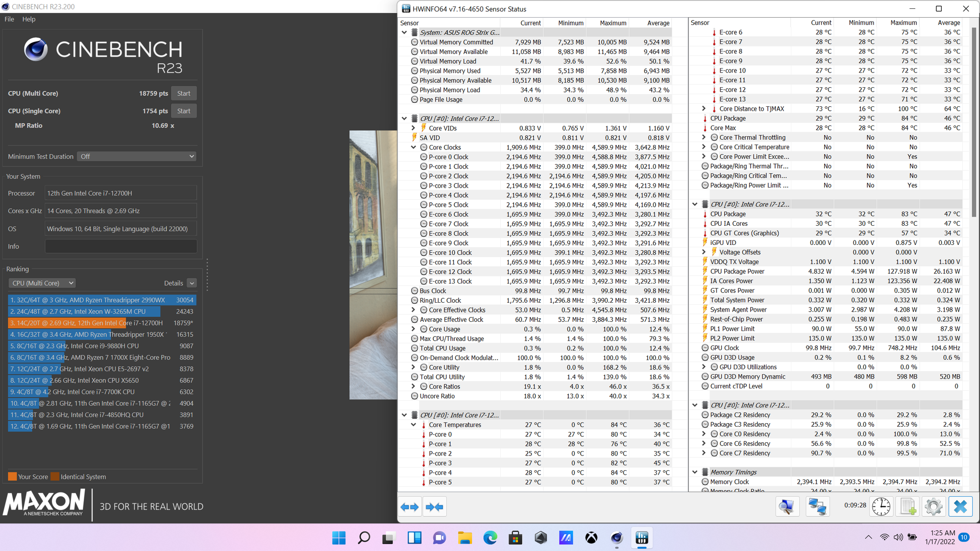
Task: Expand Core Thermal Throttling row
Action: coord(704,137)
